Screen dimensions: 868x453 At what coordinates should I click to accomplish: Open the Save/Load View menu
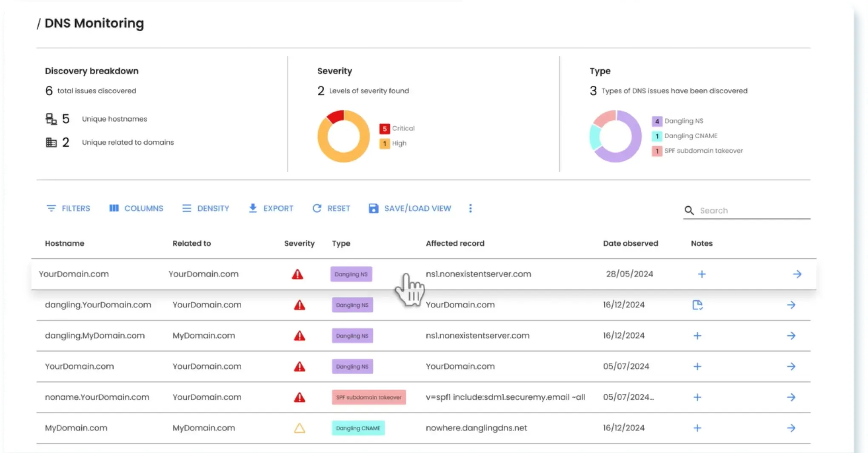410,208
